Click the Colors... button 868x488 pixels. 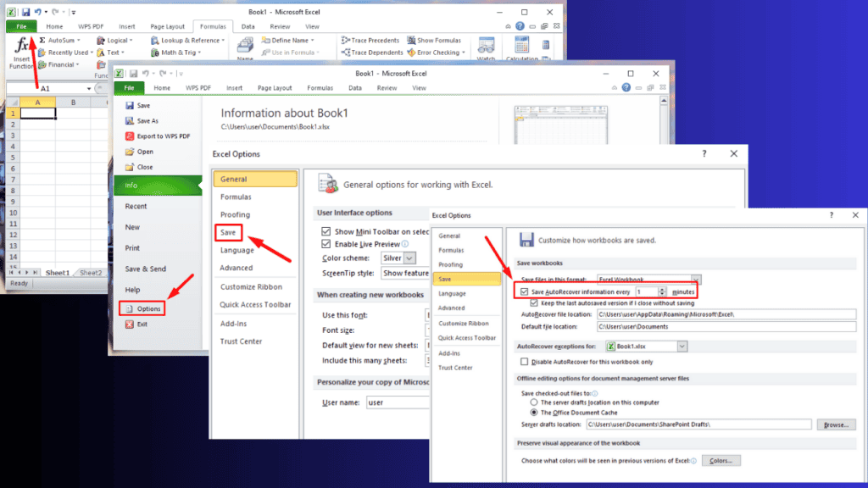(x=721, y=461)
